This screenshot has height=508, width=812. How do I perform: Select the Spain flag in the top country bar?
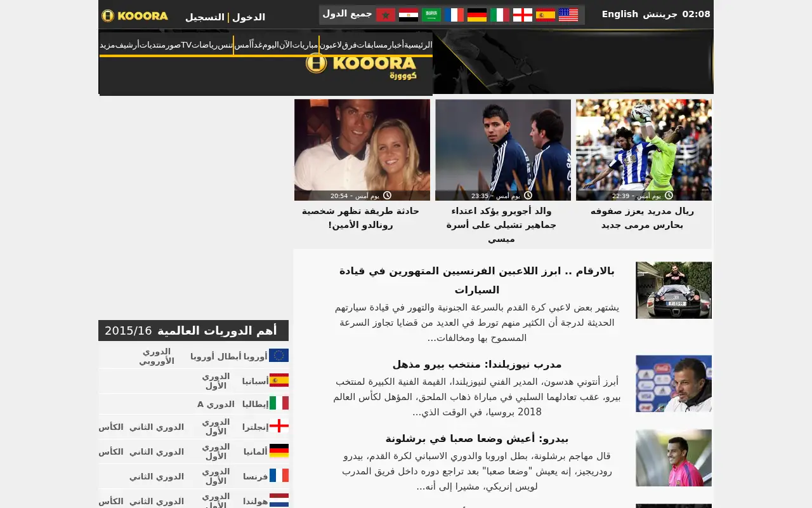point(546,15)
